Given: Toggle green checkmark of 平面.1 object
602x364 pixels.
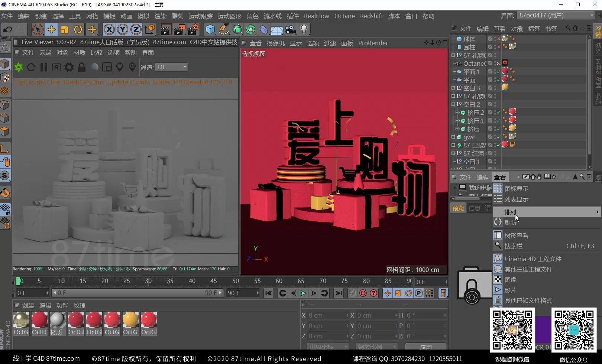Looking at the screenshot, I should [x=499, y=71].
